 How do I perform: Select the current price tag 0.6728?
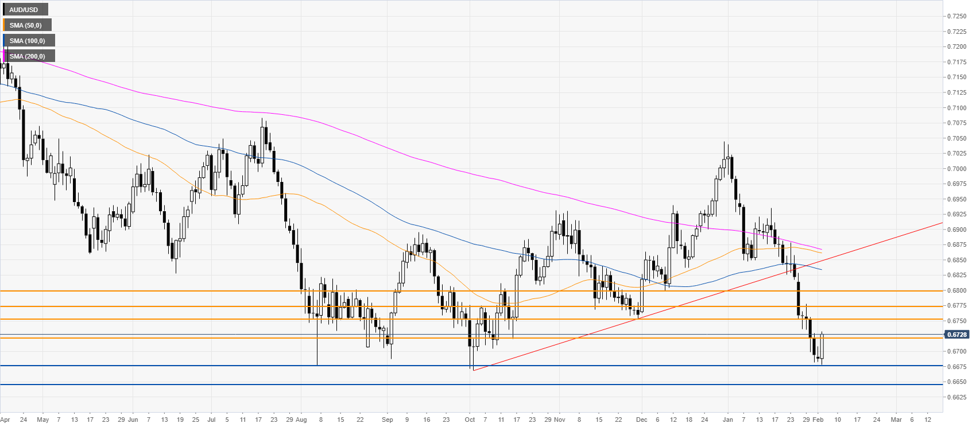[x=956, y=335]
